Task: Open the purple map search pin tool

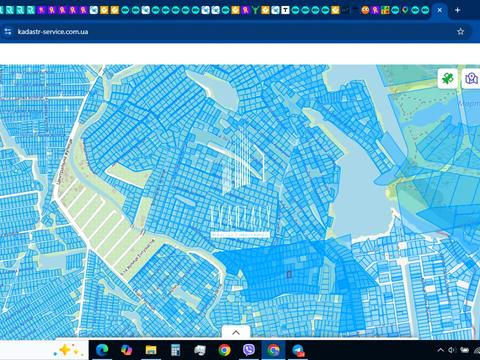Action: point(471,79)
